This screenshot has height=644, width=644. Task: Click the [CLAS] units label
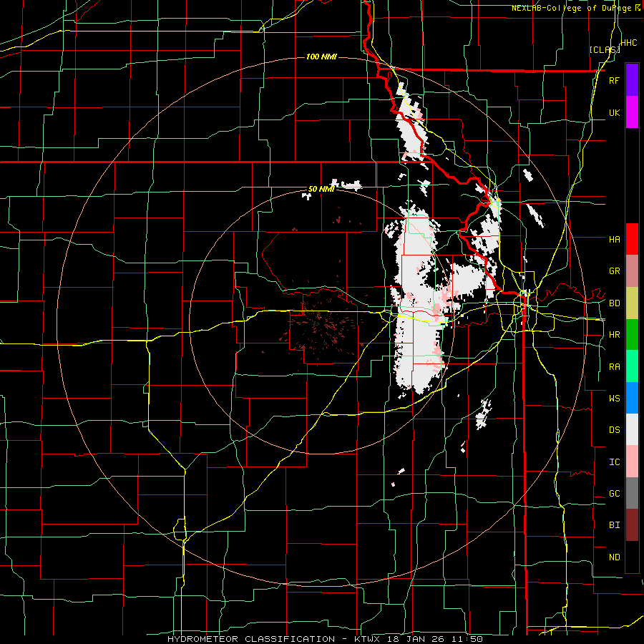pyautogui.click(x=605, y=49)
